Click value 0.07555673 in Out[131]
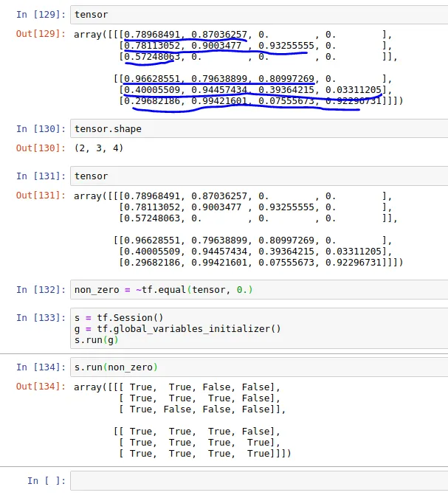The height and width of the screenshot is (498, 448). (x=286, y=263)
